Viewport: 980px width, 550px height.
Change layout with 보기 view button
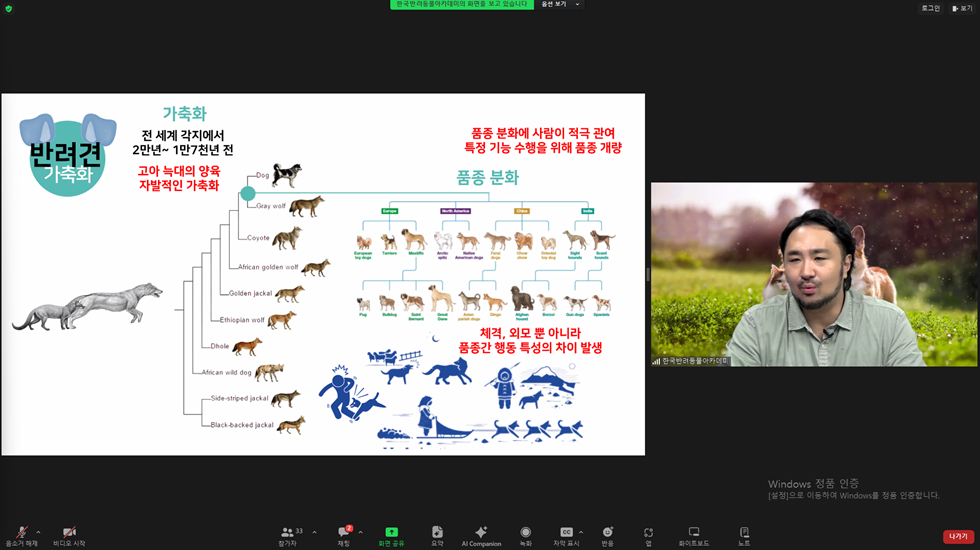click(962, 8)
